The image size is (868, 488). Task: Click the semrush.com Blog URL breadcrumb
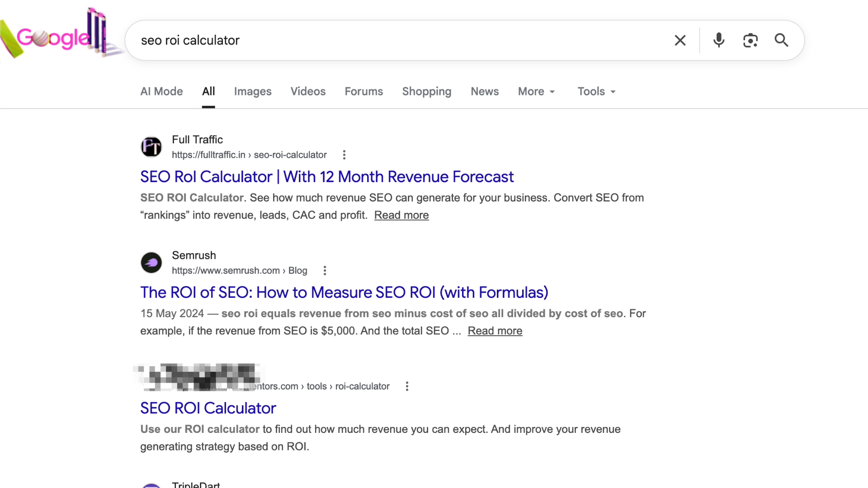(x=239, y=271)
